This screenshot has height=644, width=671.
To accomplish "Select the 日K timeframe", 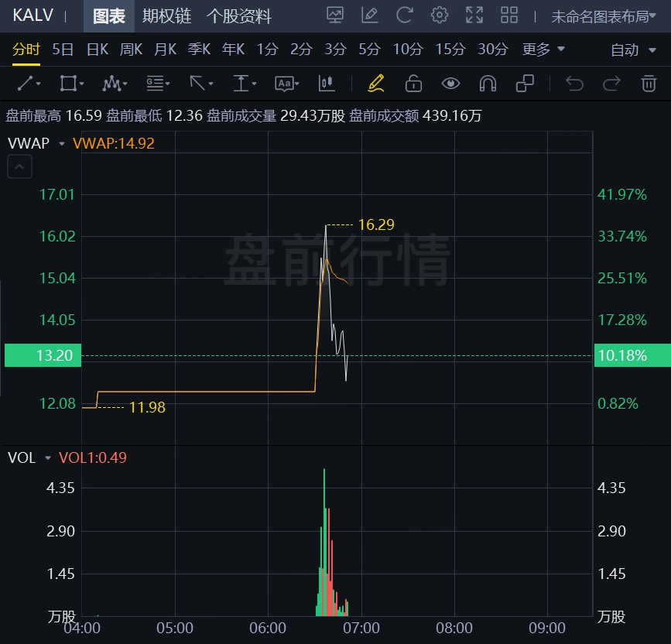I will (98, 50).
